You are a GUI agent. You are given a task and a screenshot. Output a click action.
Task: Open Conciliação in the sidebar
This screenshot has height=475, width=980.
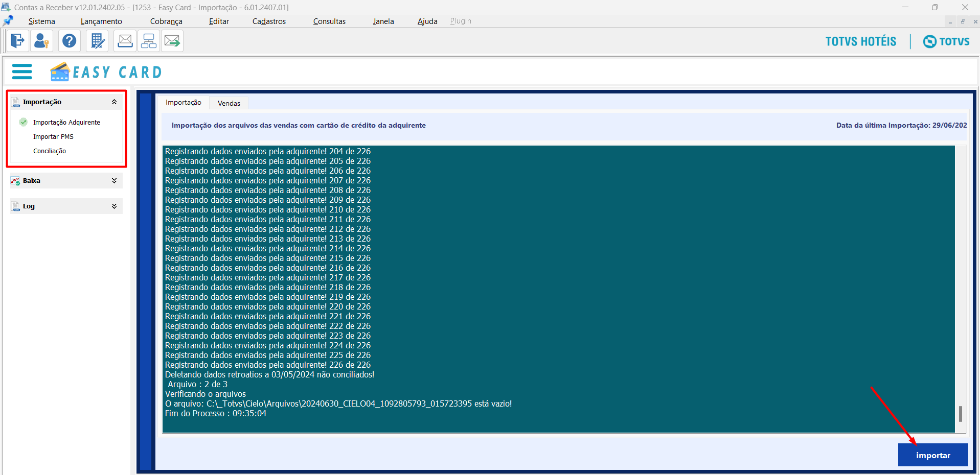pos(50,151)
